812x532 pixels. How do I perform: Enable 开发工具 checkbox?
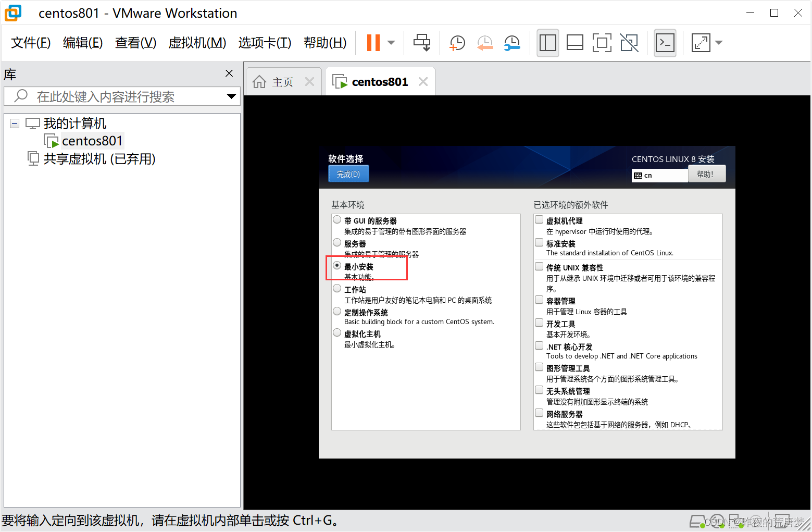(x=540, y=323)
